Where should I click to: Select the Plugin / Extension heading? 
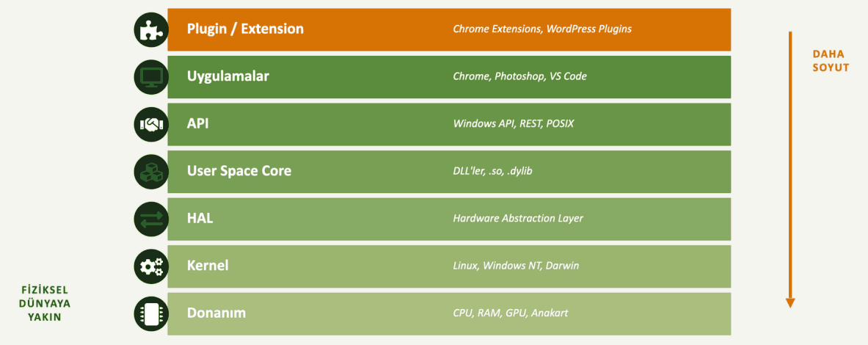pos(245,29)
